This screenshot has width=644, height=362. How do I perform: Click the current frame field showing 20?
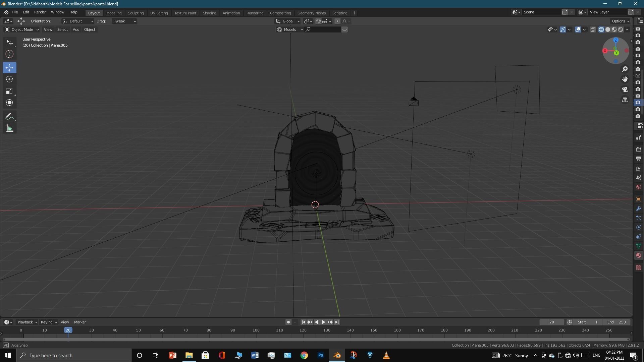point(552,322)
